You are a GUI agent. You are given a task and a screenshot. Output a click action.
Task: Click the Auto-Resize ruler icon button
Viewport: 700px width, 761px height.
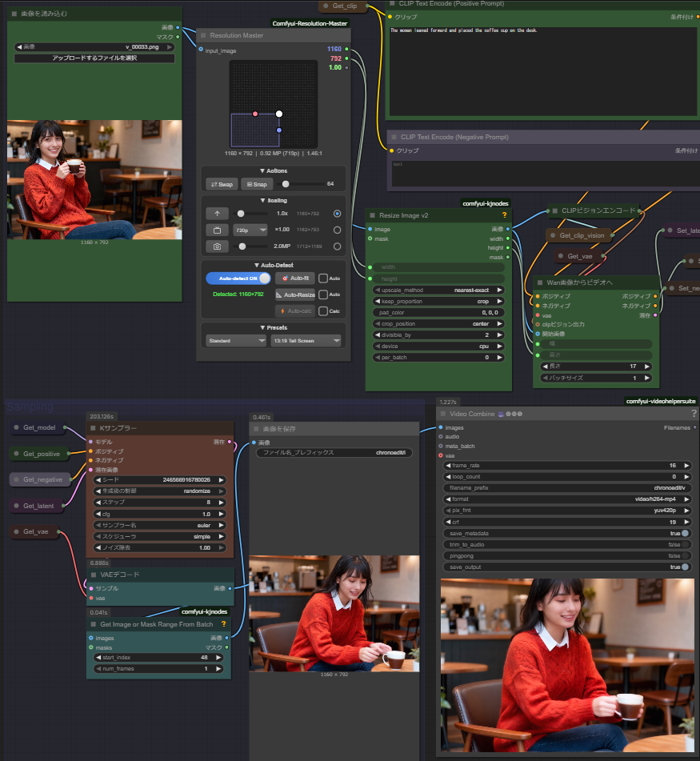[295, 294]
